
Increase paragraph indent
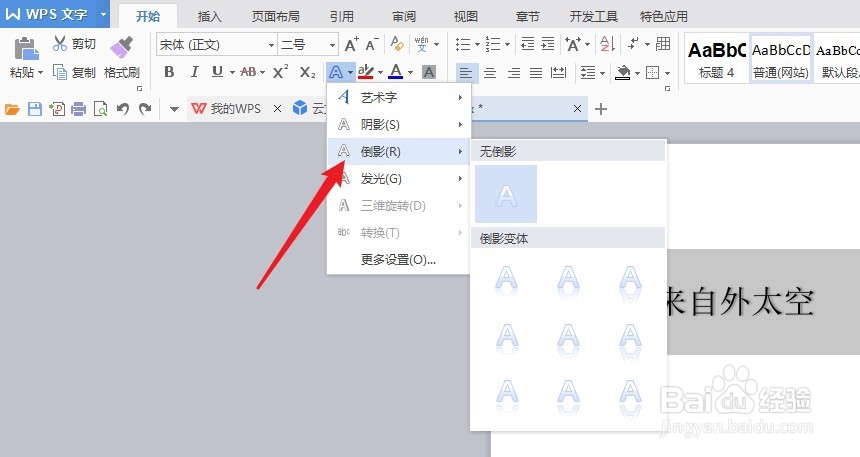coord(548,44)
